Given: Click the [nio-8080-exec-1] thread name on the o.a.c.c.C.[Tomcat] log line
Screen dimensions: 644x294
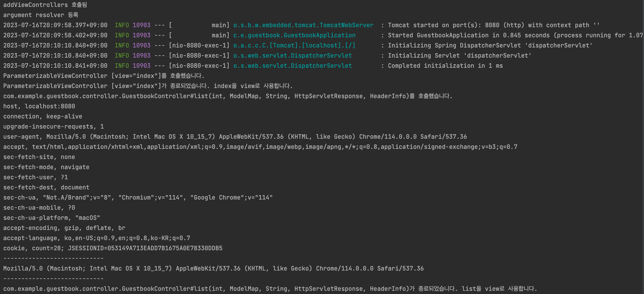Looking at the screenshot, I should click(199, 45).
